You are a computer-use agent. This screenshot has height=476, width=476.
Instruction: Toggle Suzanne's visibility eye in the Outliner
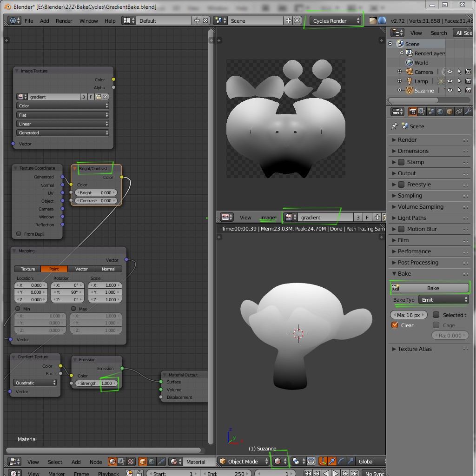(x=450, y=91)
